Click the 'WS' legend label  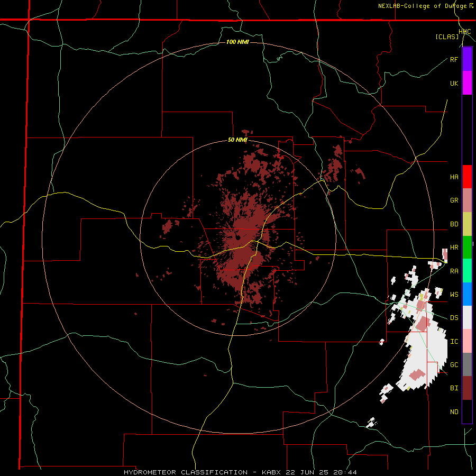[x=454, y=295]
